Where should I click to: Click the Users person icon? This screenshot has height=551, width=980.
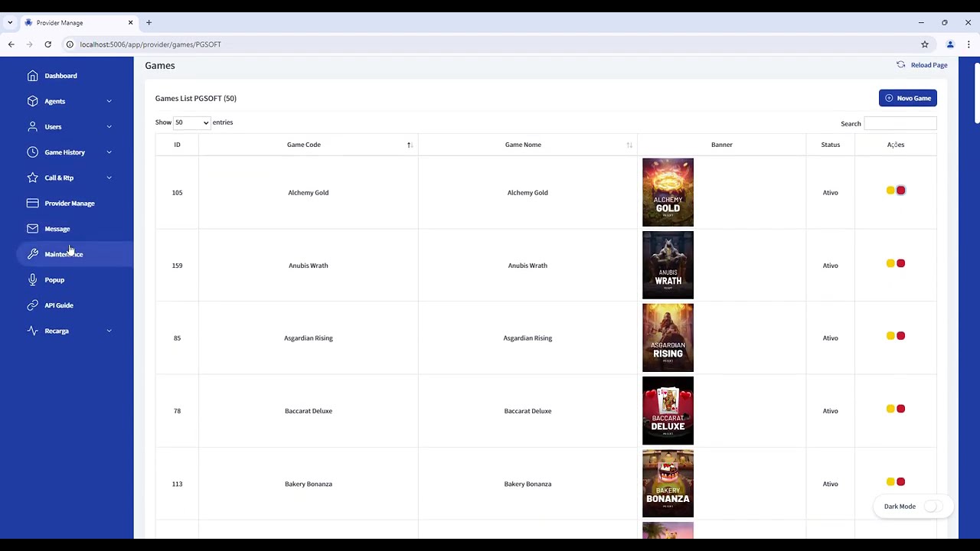point(32,126)
